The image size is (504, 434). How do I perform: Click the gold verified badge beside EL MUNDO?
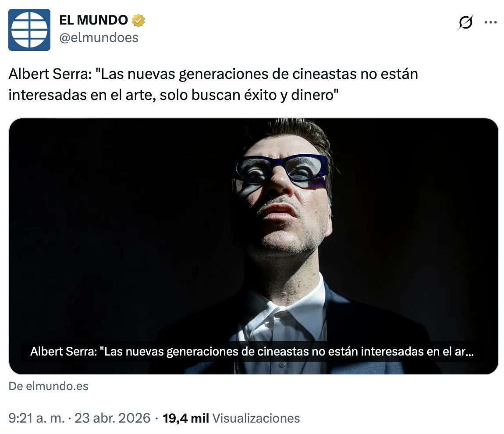[138, 20]
